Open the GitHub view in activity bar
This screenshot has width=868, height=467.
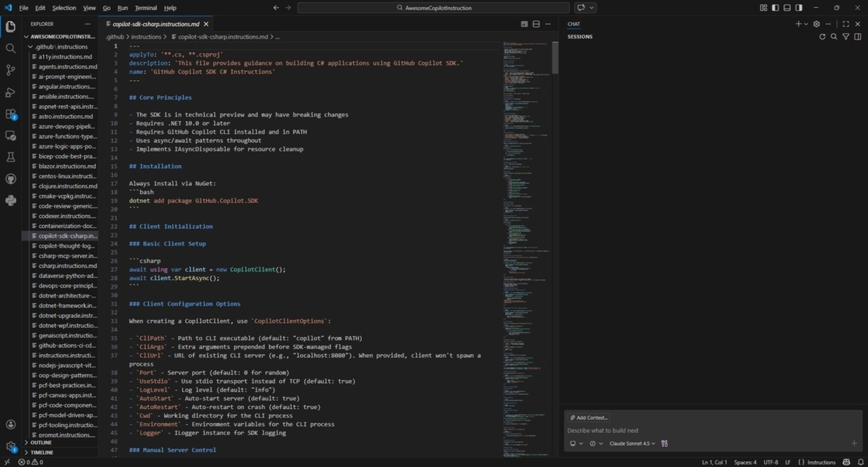point(10,179)
